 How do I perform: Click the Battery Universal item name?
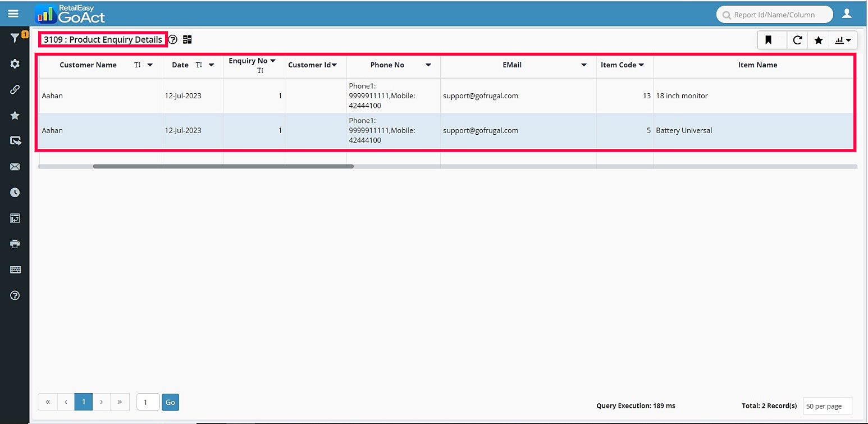(x=684, y=131)
